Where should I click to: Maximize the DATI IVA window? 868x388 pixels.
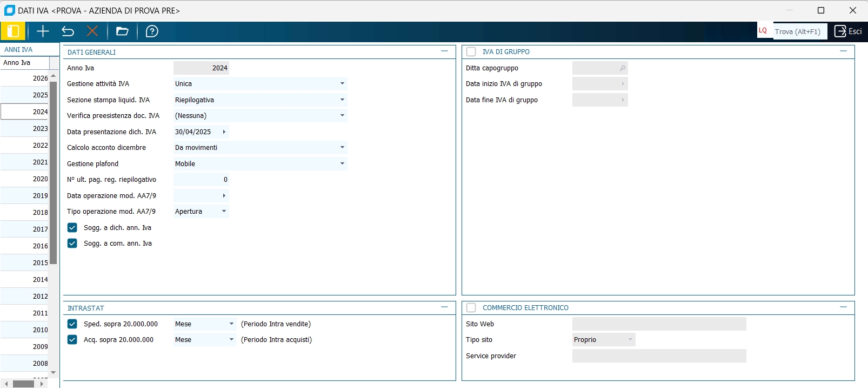pyautogui.click(x=821, y=10)
